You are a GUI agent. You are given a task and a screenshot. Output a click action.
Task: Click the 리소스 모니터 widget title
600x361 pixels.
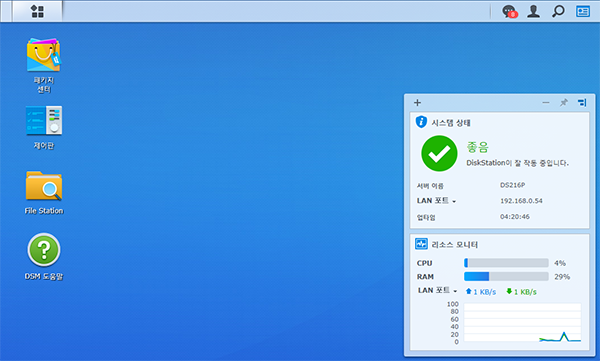455,245
